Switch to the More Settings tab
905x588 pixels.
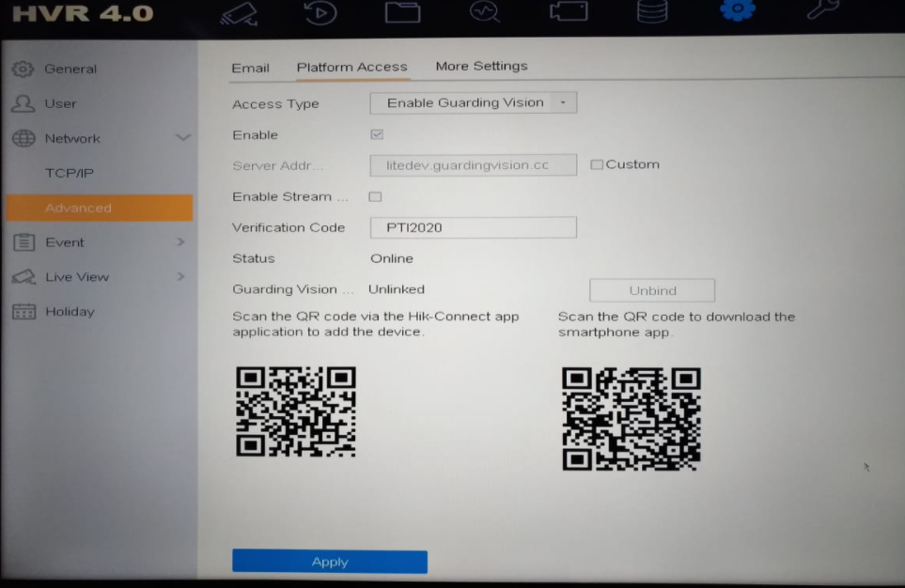[481, 67]
